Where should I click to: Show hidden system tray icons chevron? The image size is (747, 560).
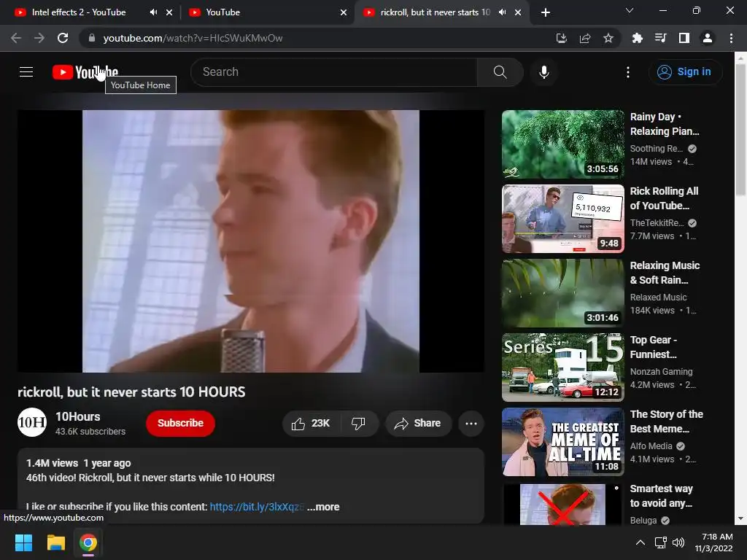click(640, 542)
